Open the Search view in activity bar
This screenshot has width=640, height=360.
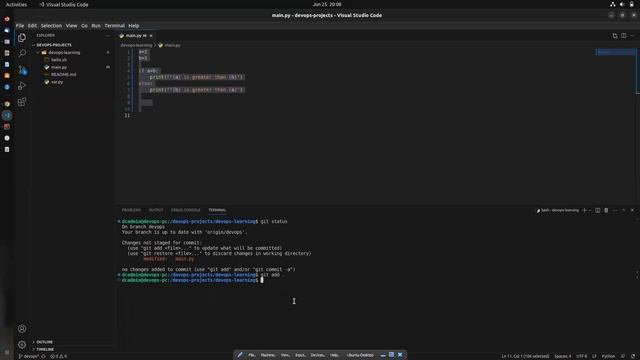coord(22,53)
